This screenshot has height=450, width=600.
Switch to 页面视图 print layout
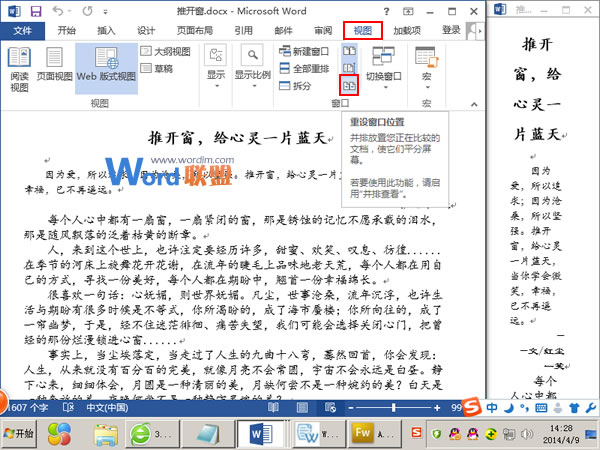54,65
